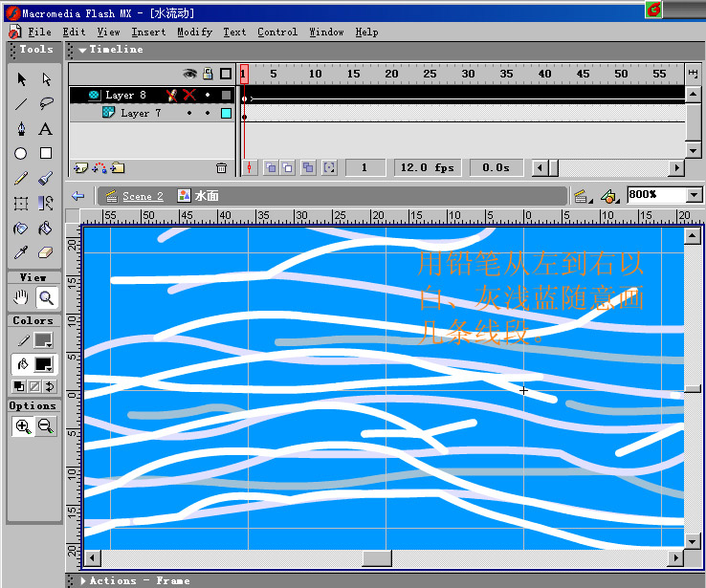Open the Modify menu
706x588 pixels.
point(194,33)
